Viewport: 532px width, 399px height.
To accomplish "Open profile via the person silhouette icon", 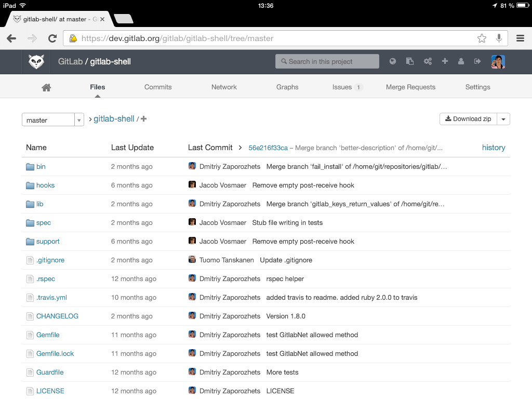I will (461, 61).
